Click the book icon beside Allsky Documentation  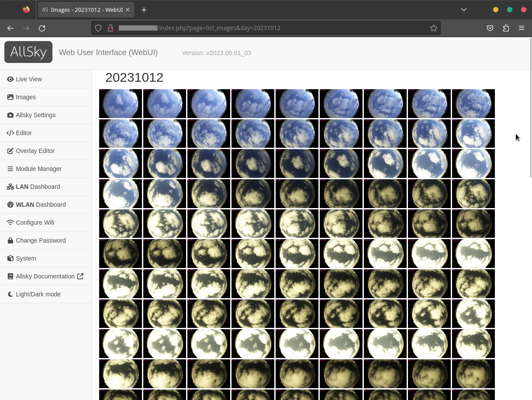[x=10, y=276]
